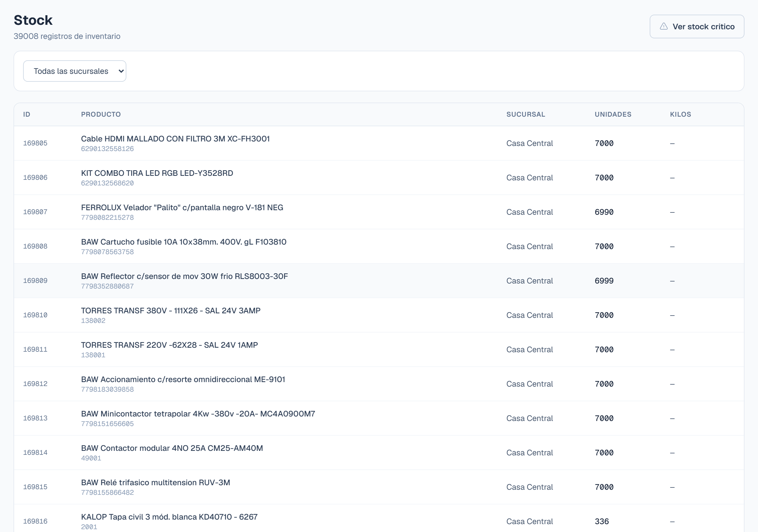Screen dimensions: 758x532
Task: Select row ID 169808
Action: [x=35, y=246]
